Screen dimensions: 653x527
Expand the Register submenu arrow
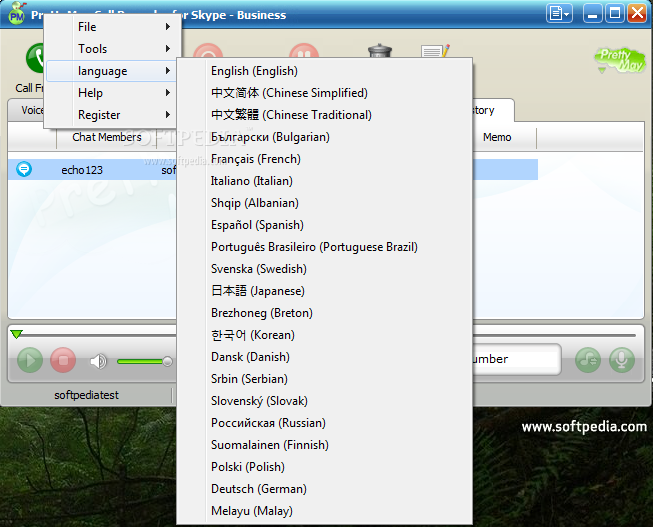[x=167, y=115]
